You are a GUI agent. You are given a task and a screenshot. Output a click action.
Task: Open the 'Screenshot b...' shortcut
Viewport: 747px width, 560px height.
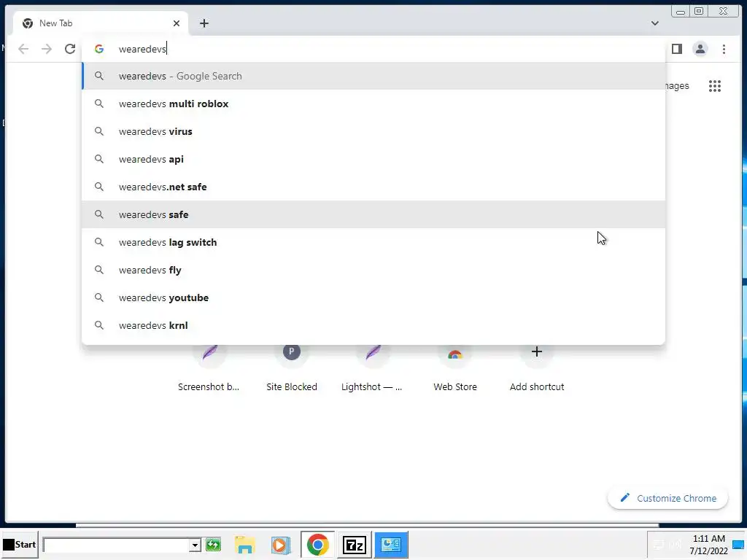(x=209, y=367)
